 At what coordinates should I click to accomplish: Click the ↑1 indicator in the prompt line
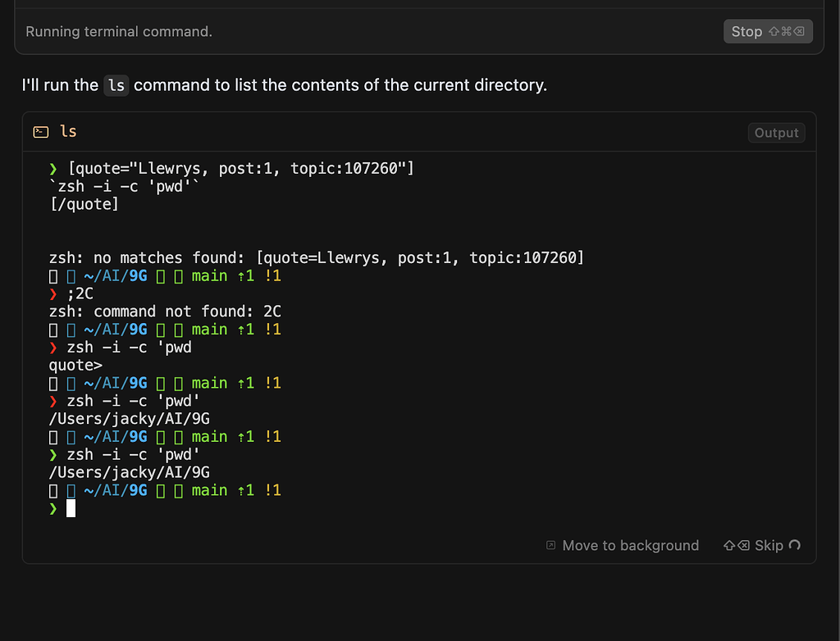coord(245,490)
